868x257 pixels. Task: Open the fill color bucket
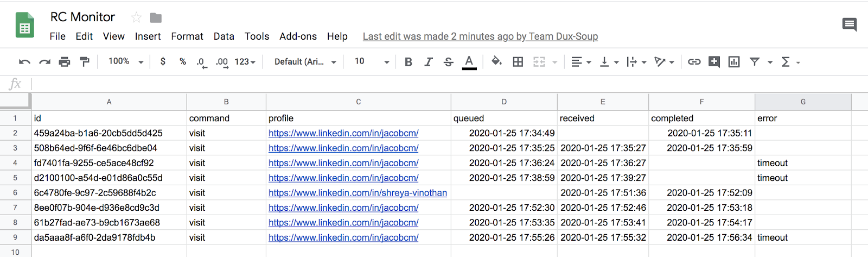[x=496, y=61]
